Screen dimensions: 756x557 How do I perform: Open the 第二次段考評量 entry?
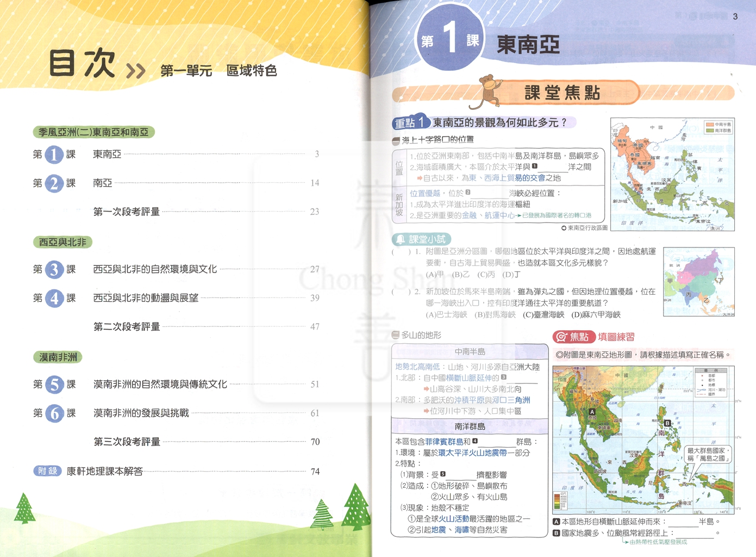point(207,327)
